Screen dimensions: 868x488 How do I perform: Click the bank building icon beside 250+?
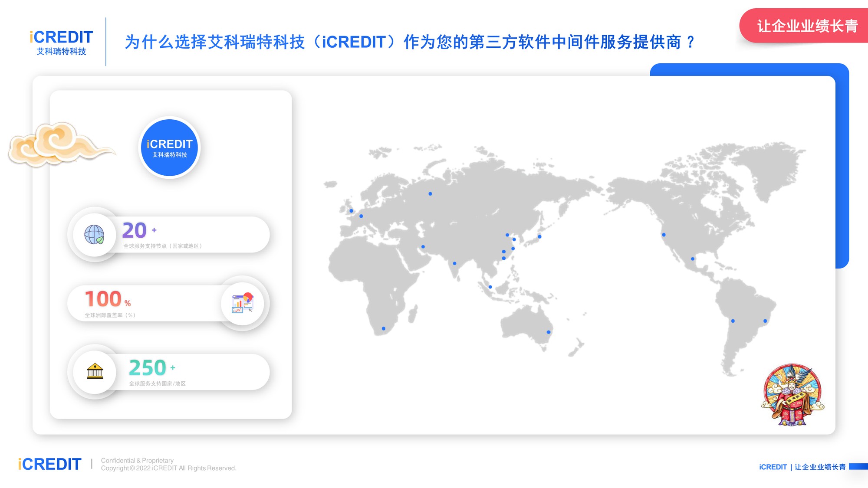pyautogui.click(x=95, y=371)
